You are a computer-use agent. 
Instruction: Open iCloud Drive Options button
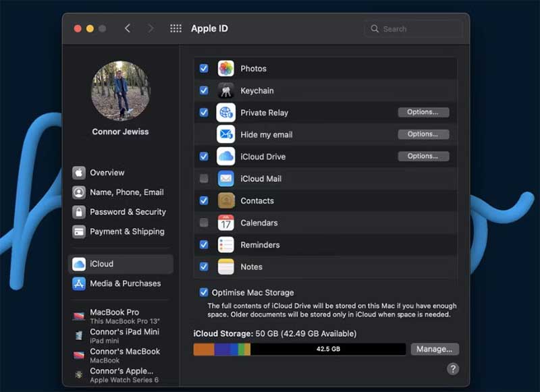click(423, 157)
